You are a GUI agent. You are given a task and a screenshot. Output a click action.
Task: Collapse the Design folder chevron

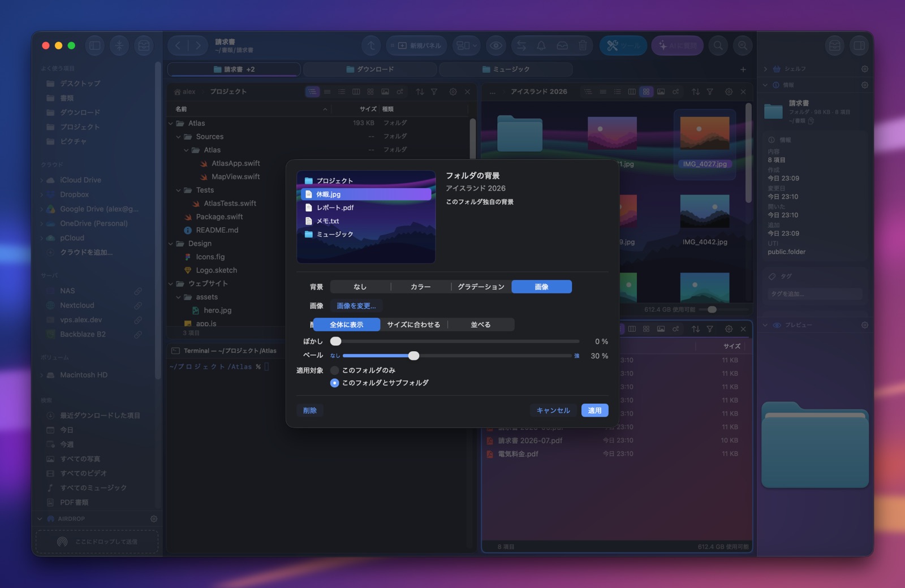[171, 244]
